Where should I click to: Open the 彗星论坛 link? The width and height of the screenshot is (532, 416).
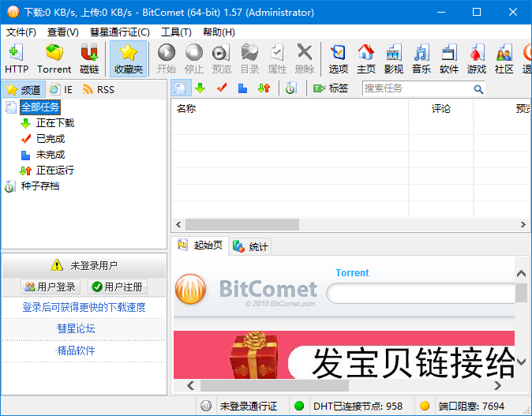[76, 328]
